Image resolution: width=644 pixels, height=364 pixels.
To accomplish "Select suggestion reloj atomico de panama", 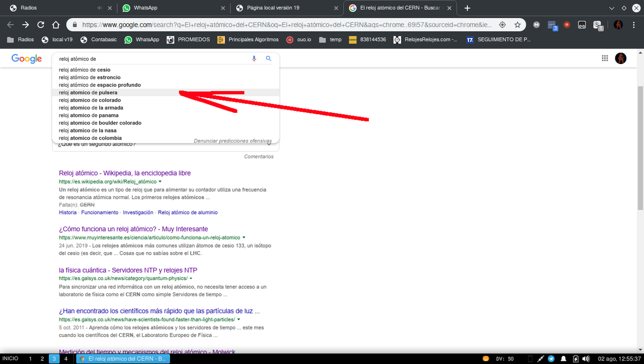I will pos(166,115).
